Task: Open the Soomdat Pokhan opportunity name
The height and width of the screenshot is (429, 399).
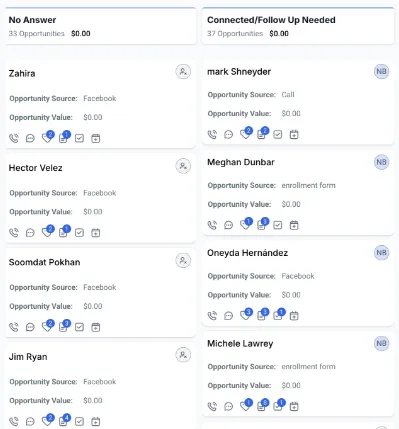Action: point(44,262)
